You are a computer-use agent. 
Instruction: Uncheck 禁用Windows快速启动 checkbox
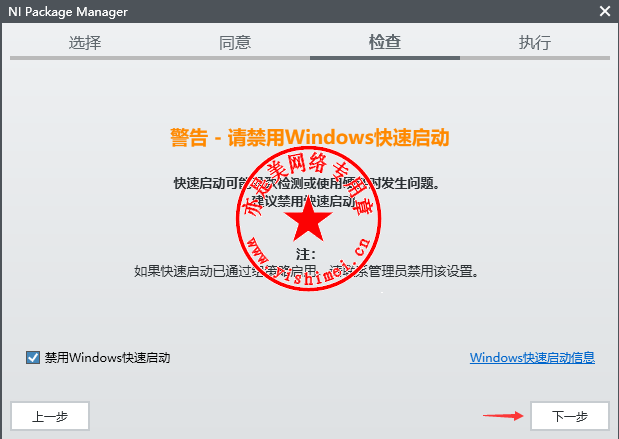pyautogui.click(x=33, y=358)
